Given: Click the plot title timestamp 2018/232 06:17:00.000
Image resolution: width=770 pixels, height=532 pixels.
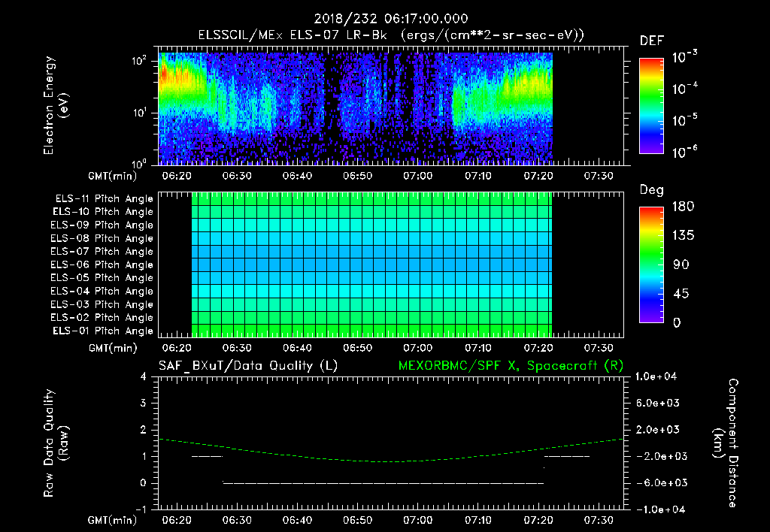Looking at the screenshot, I should (385, 19).
